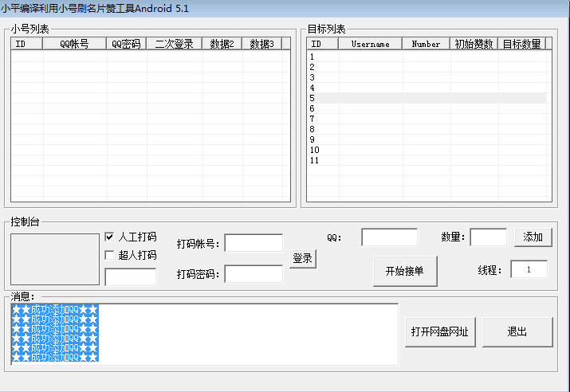Click the 初始赞数 column header
The image size is (570, 392).
tap(474, 44)
